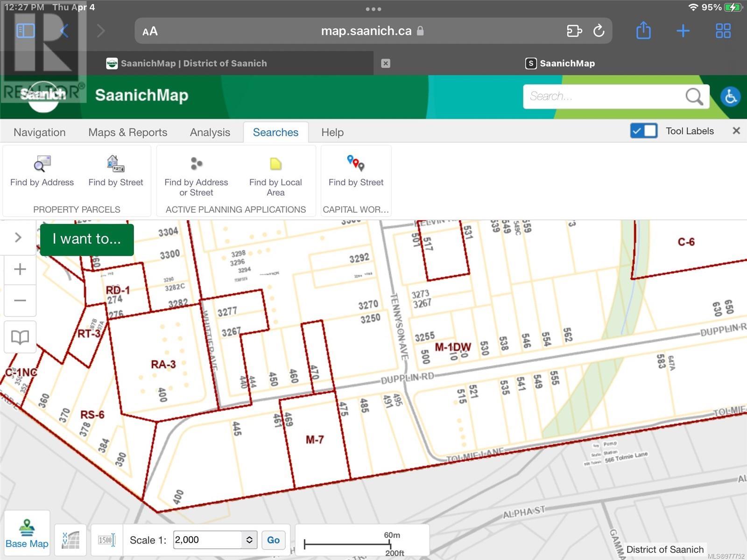
Task: Click the RA-3 zone label
Action: coord(163,364)
